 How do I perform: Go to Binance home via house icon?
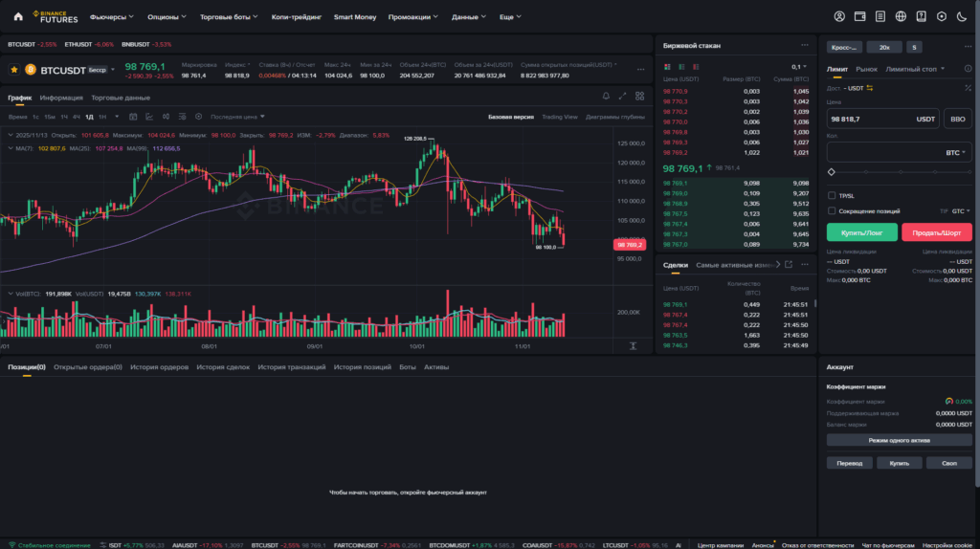point(18,17)
